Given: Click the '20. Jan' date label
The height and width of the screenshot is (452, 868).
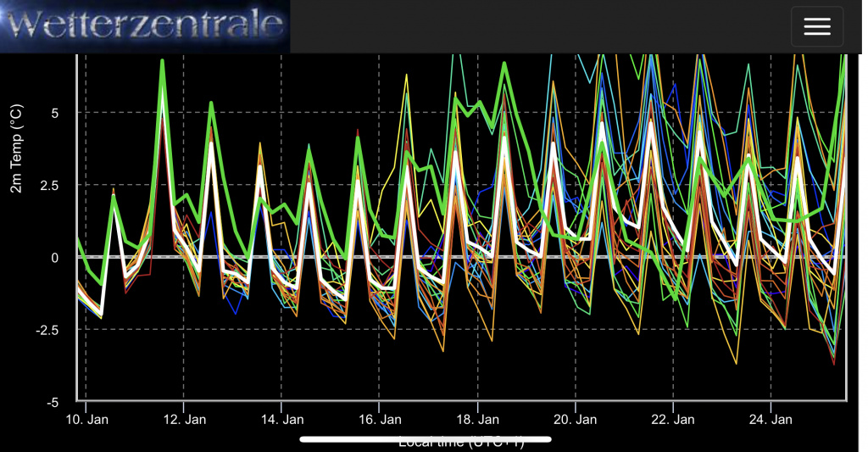Looking at the screenshot, I should pyautogui.click(x=576, y=419).
